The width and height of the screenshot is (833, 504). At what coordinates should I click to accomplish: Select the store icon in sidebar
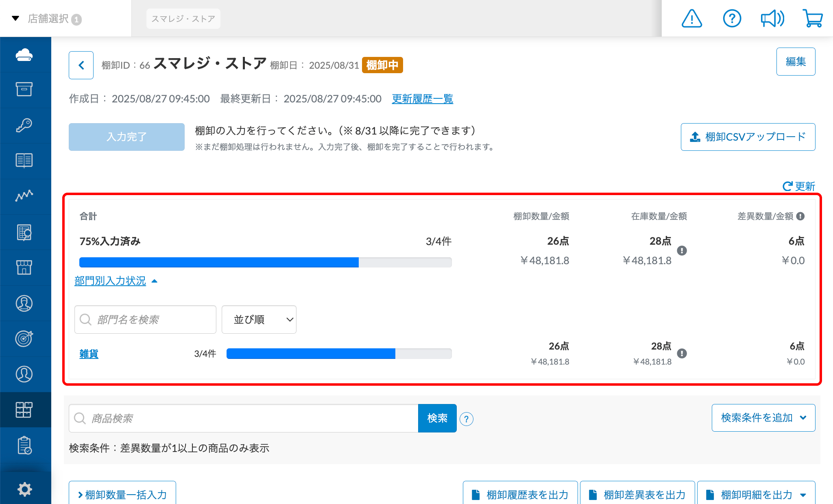click(25, 267)
